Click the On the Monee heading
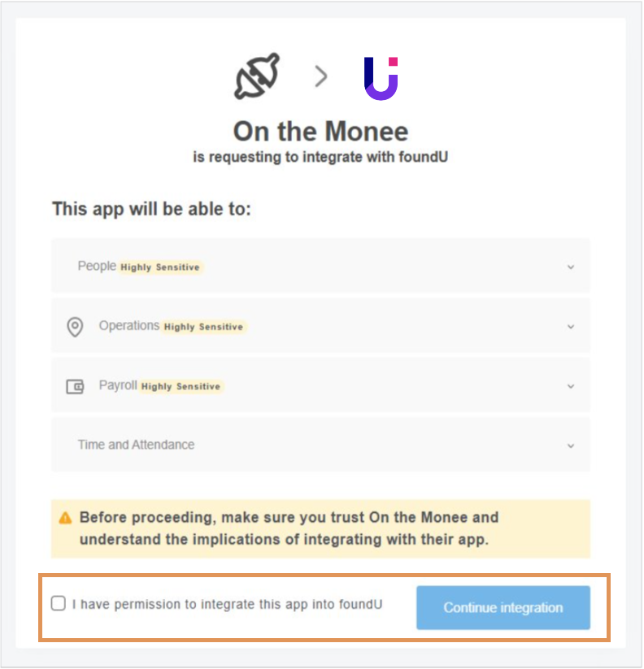Viewport: 644px width, 669px height. pyautogui.click(x=320, y=131)
